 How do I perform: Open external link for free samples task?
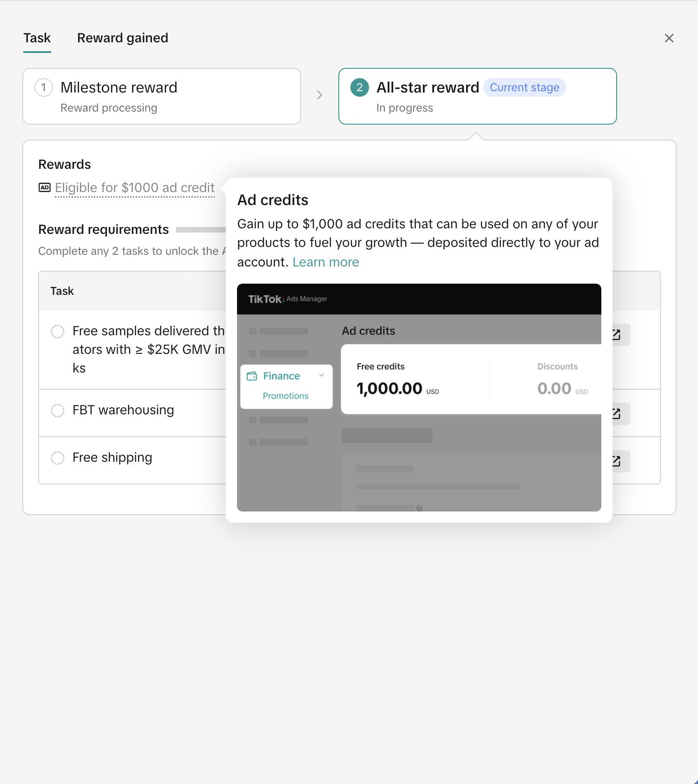click(x=618, y=335)
